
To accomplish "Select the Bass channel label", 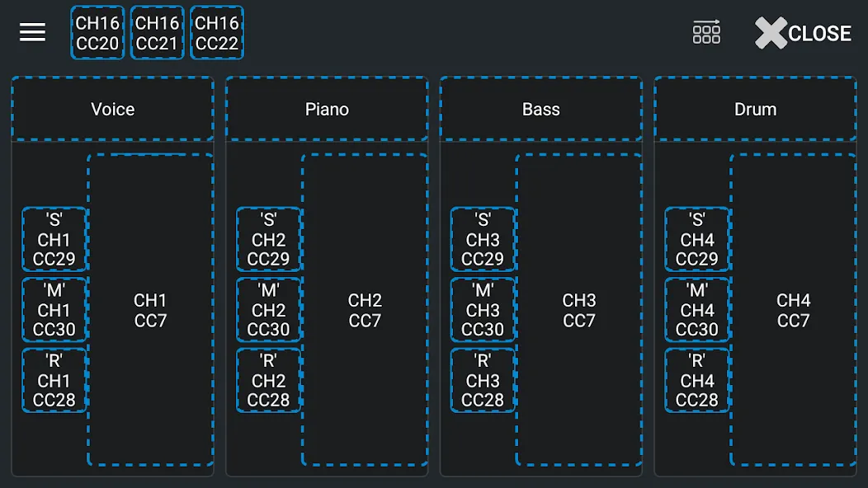I will (541, 109).
